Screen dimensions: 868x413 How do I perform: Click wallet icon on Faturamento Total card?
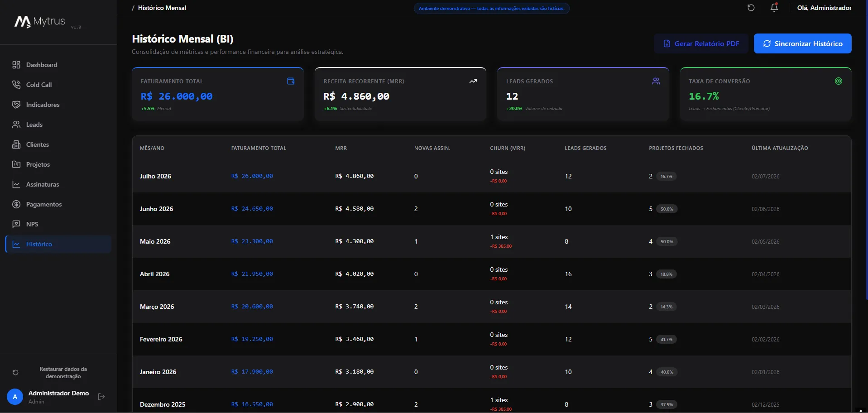click(x=291, y=81)
